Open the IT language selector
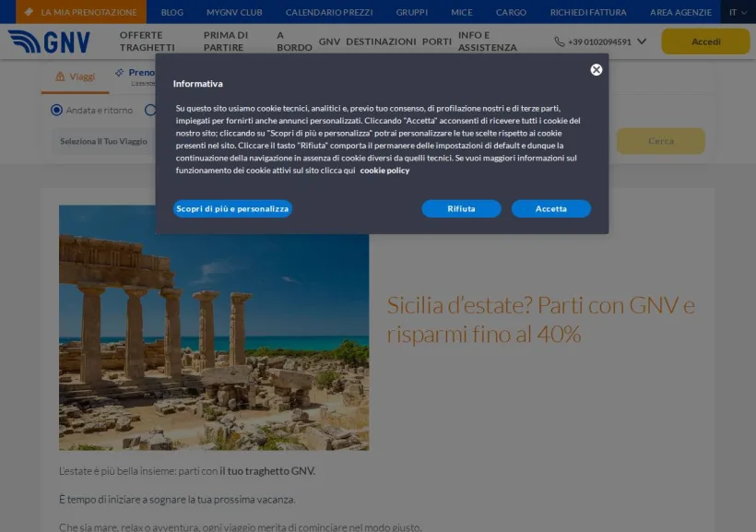The image size is (756, 532). (738, 12)
